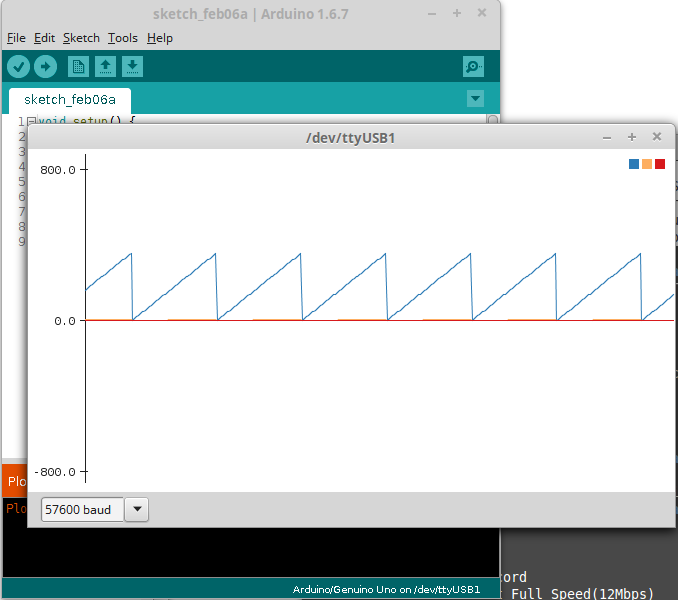Viewport: 678px width, 600px height.
Task: Maximize the /dev/ttyUSB1 plotter window
Action: click(x=632, y=137)
